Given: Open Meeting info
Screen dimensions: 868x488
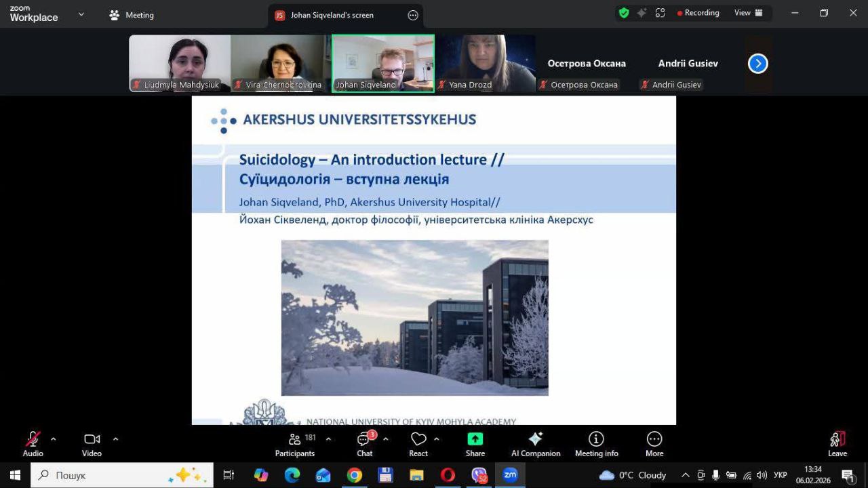Looking at the screenshot, I should (x=596, y=444).
